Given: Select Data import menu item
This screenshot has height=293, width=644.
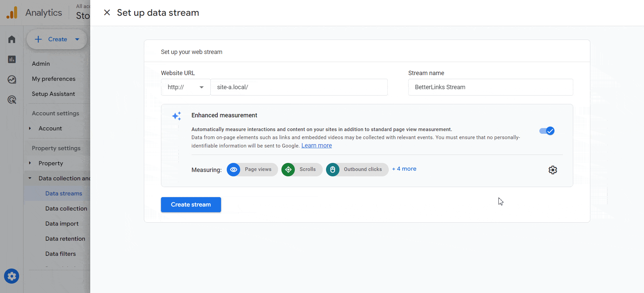Looking at the screenshot, I should [62, 224].
